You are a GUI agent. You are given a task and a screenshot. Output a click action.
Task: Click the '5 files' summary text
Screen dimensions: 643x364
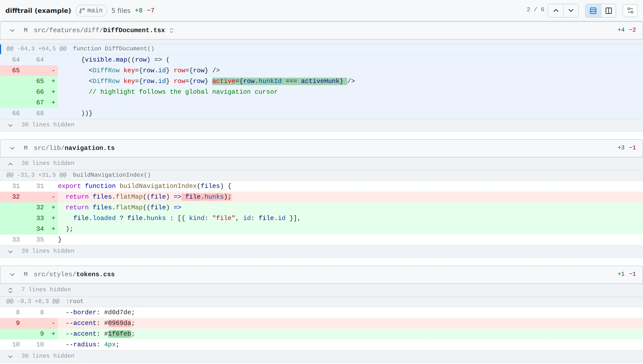click(x=121, y=11)
